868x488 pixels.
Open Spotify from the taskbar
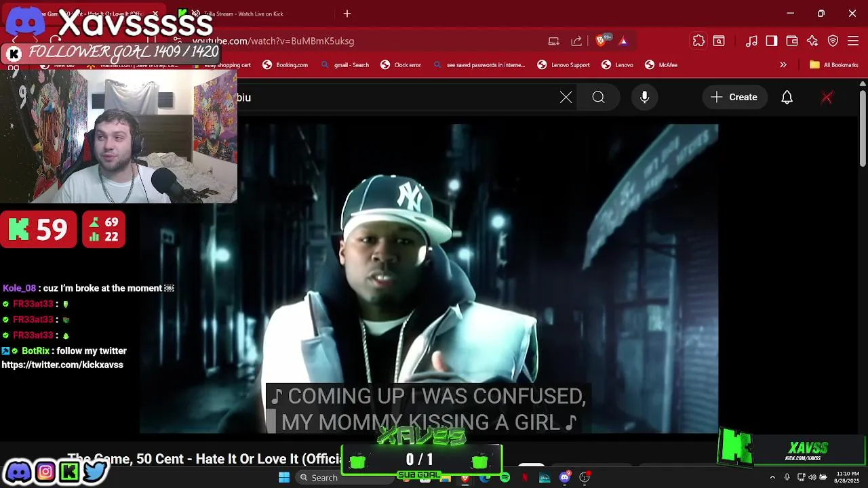pyautogui.click(x=505, y=478)
